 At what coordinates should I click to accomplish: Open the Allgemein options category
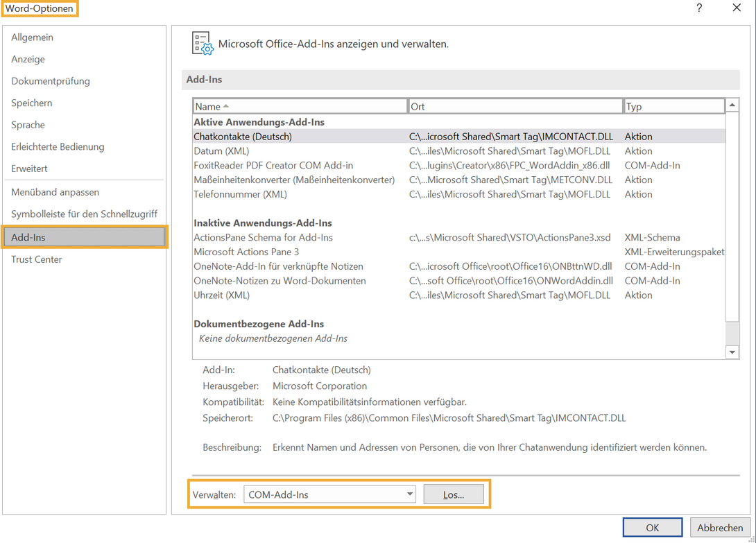coord(33,37)
